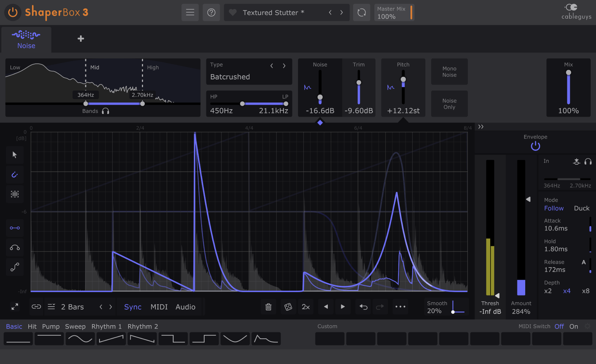Select the arc curve tool
The width and height of the screenshot is (596, 364).
15,247
